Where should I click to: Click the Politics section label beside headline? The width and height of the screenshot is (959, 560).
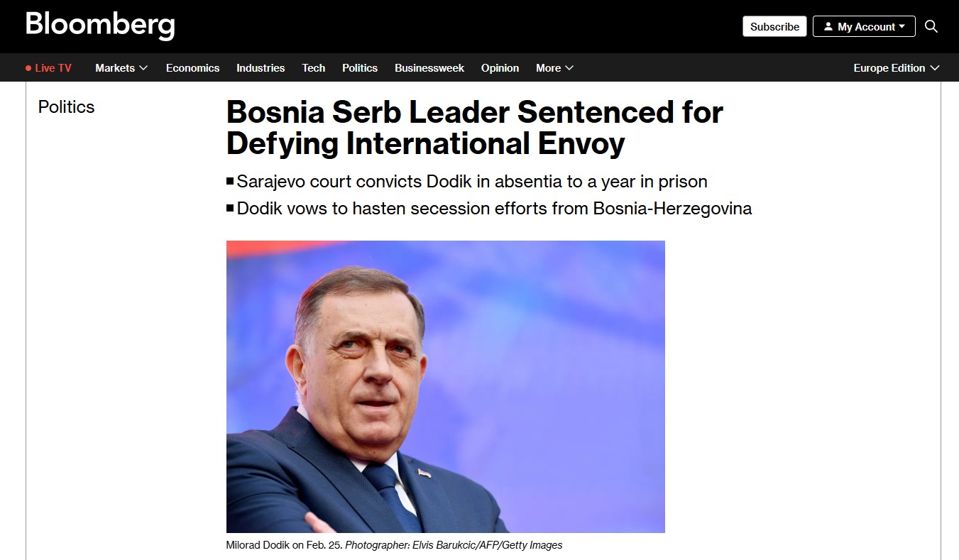[66, 107]
